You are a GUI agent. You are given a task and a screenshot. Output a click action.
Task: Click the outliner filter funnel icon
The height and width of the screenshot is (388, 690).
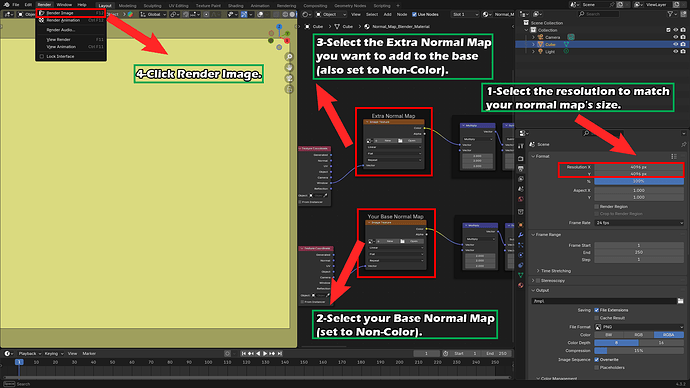coord(670,14)
